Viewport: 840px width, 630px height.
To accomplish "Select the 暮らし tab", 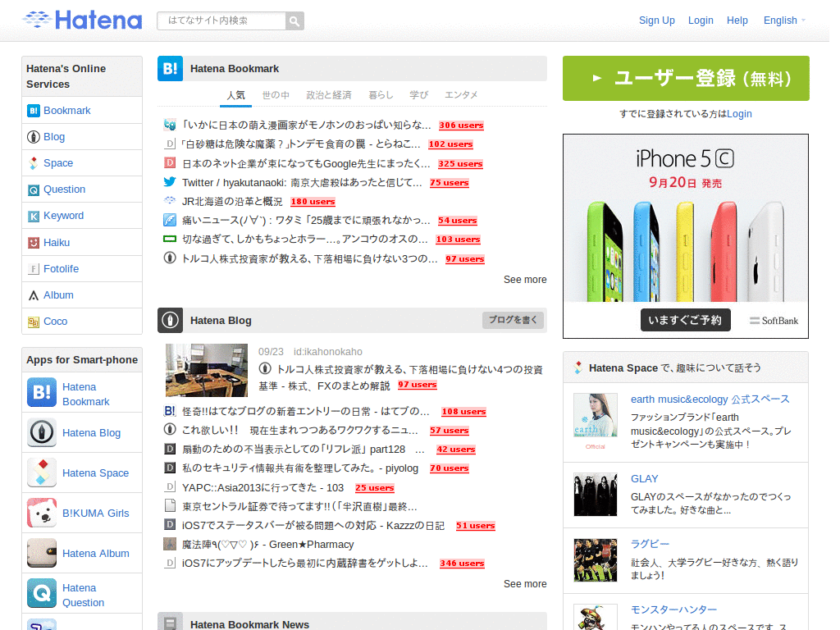I will coord(381,95).
